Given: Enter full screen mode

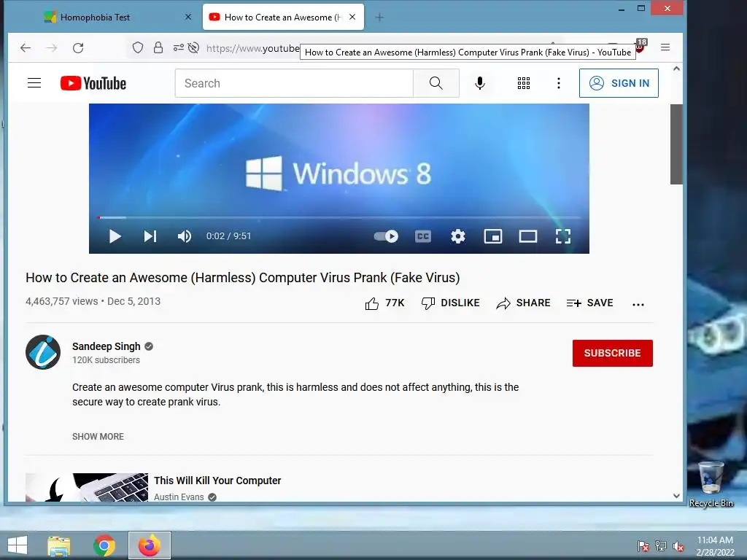Looking at the screenshot, I should pos(563,236).
